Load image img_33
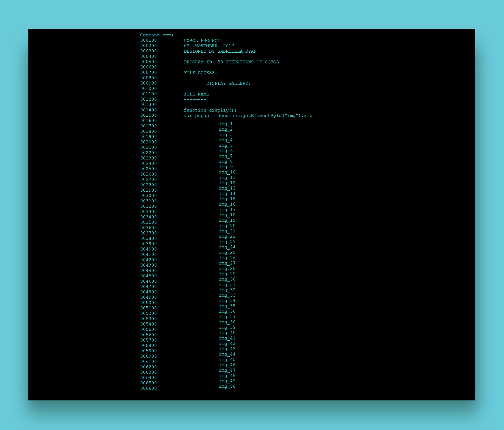 point(227,295)
